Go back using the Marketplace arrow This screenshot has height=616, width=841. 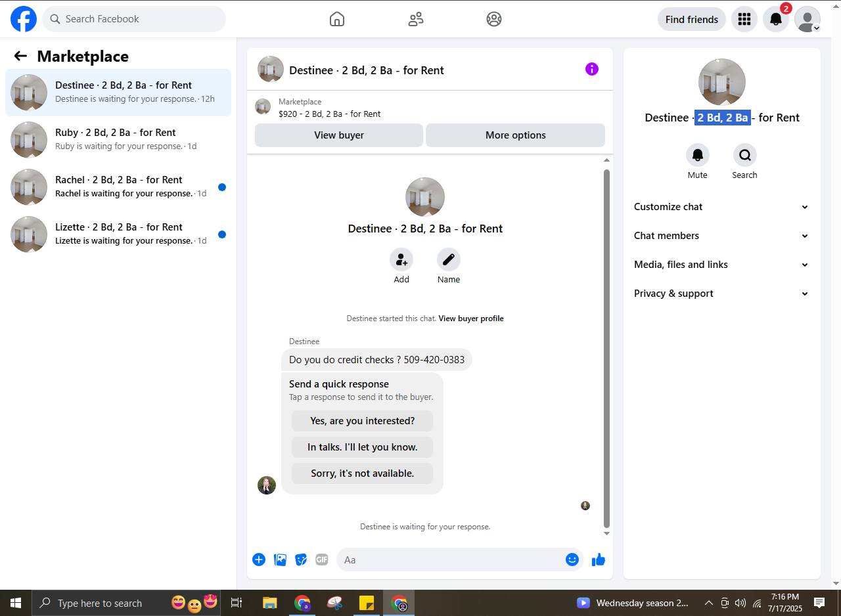click(20, 56)
